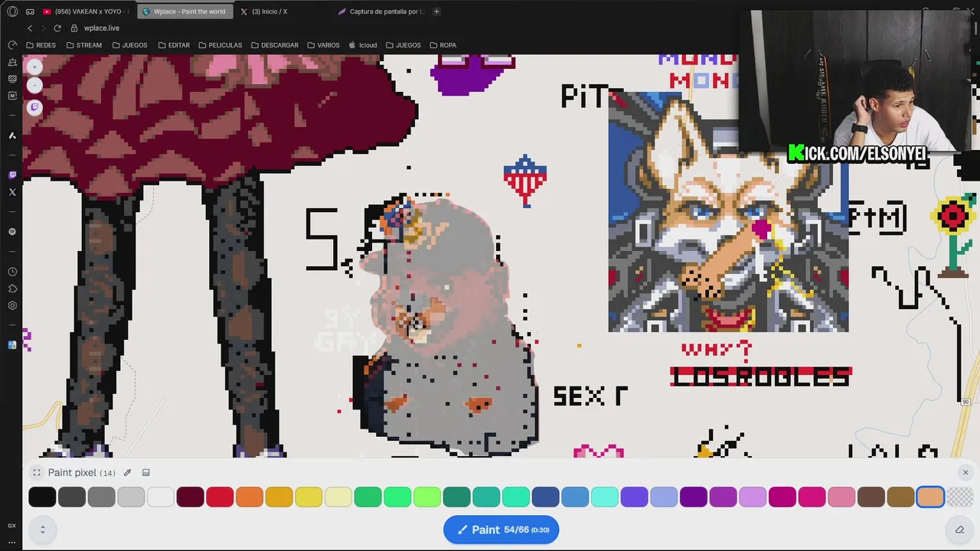The image size is (980, 551).
Task: Pick the cyan color swatch
Action: point(605,497)
